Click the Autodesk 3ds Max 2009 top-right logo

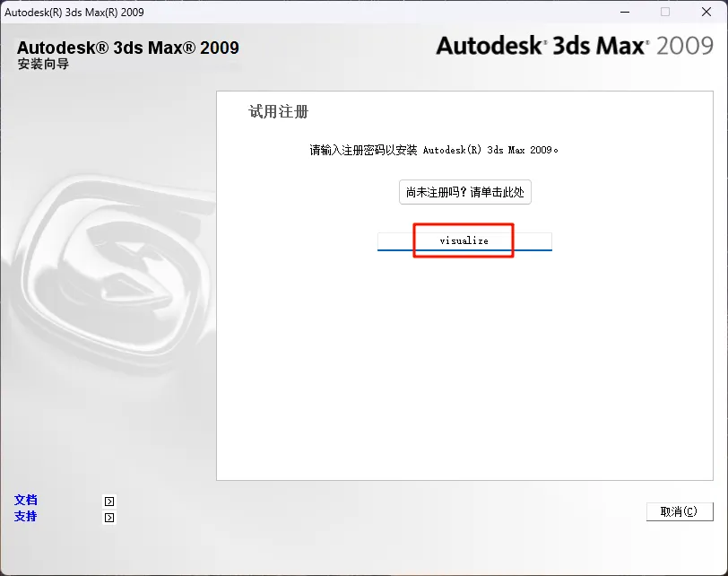(x=575, y=46)
